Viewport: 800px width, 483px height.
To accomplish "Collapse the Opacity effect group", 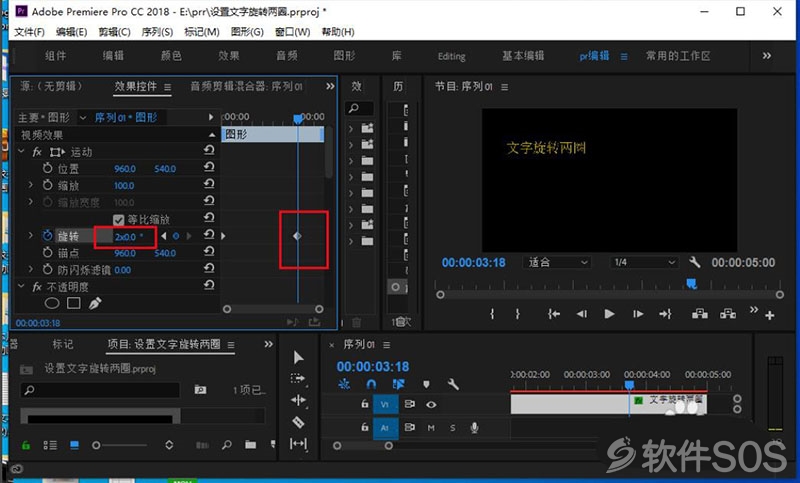I will (21, 286).
